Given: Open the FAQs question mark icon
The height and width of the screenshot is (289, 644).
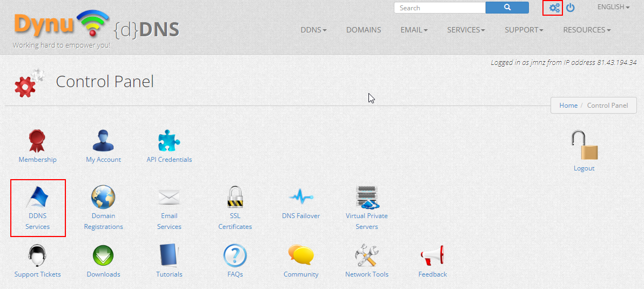Looking at the screenshot, I should [x=235, y=255].
